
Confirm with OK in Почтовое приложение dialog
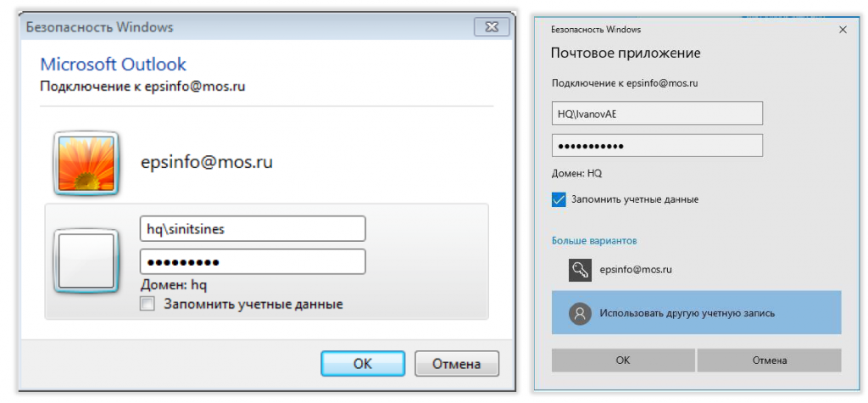(x=623, y=360)
